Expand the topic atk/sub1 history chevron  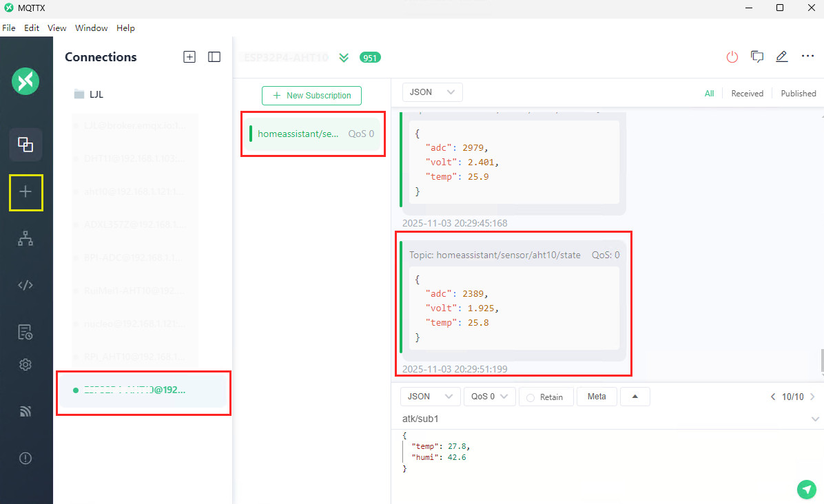point(815,419)
